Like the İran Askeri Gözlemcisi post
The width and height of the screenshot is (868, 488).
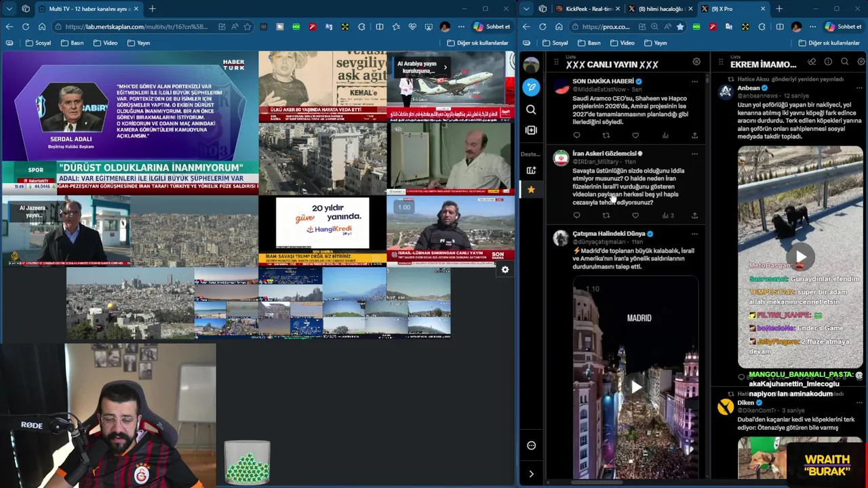[635, 216]
